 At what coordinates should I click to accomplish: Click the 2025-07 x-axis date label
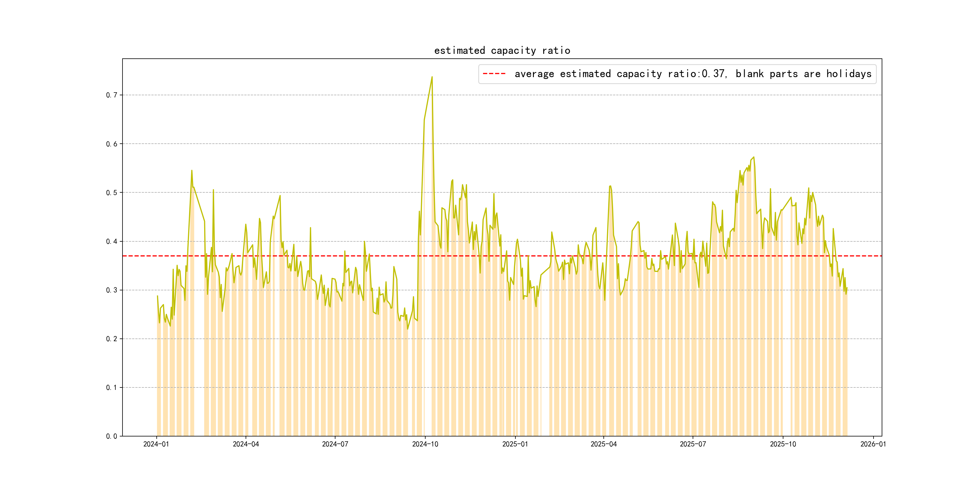click(x=693, y=444)
